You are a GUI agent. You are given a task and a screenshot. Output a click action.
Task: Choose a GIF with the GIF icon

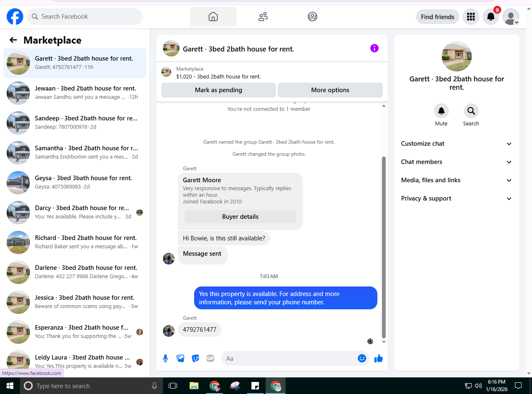point(210,358)
